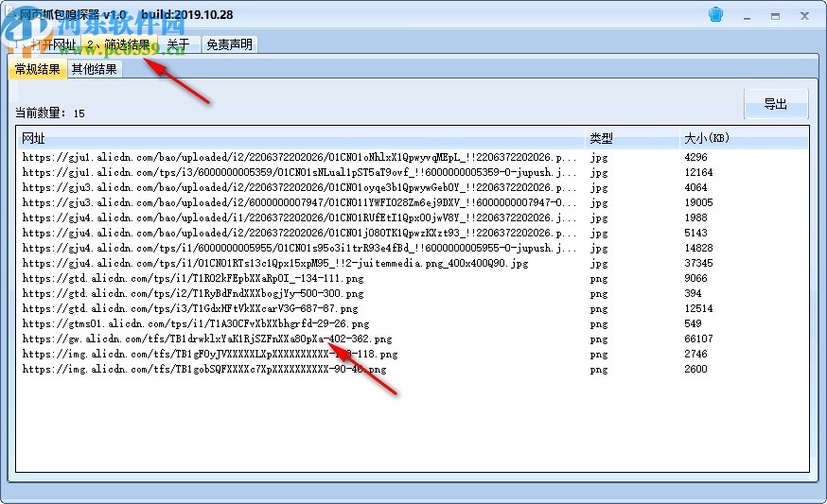Screen dimensions: 827x504
Task: Click the size value 12514
Action: [698, 309]
